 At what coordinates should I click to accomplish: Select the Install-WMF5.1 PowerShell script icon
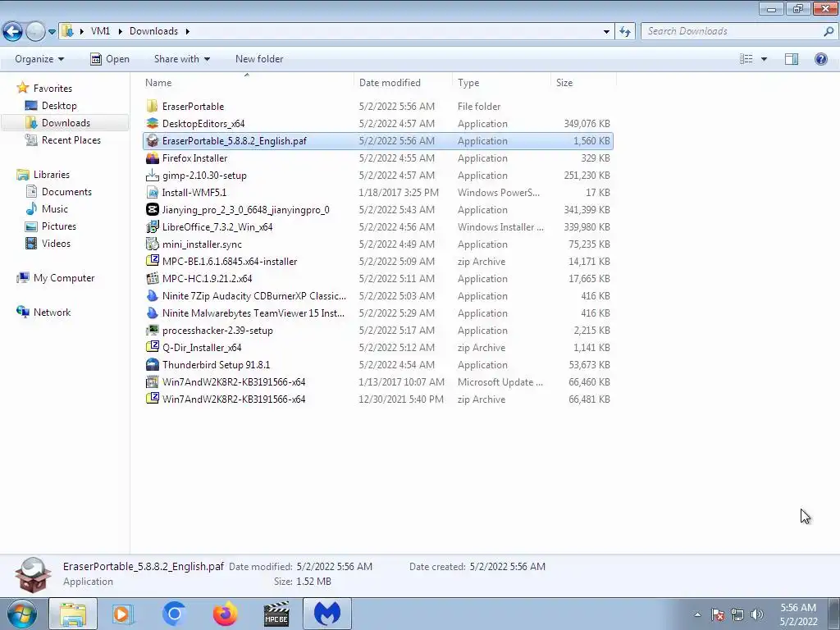click(x=152, y=192)
